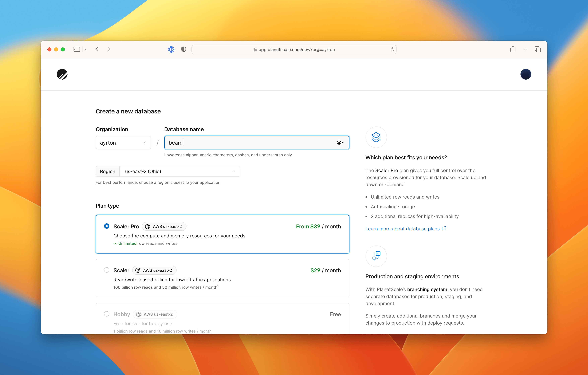Click 'Autoscaling storage' bullet item
Screen dimensions: 588x375
393,207
